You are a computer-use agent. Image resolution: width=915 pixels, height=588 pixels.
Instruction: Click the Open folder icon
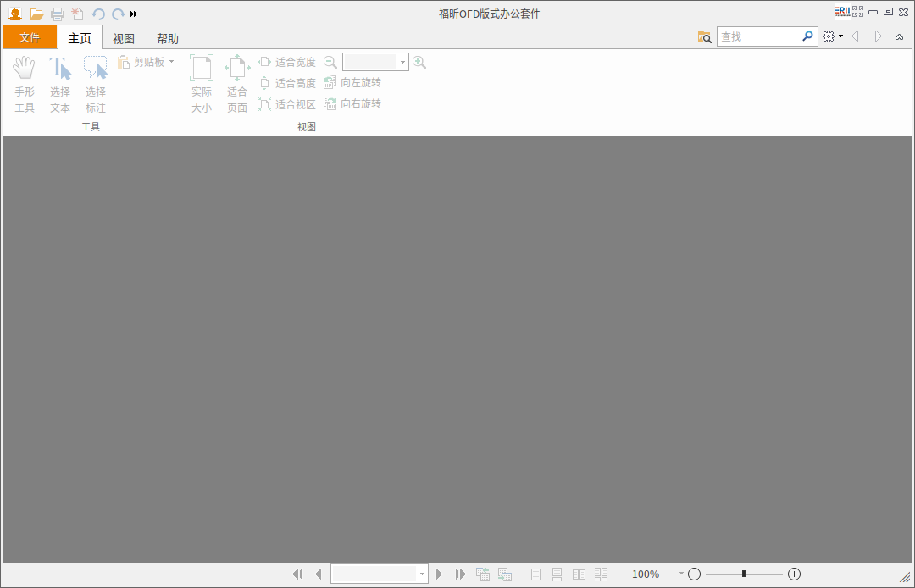point(36,14)
